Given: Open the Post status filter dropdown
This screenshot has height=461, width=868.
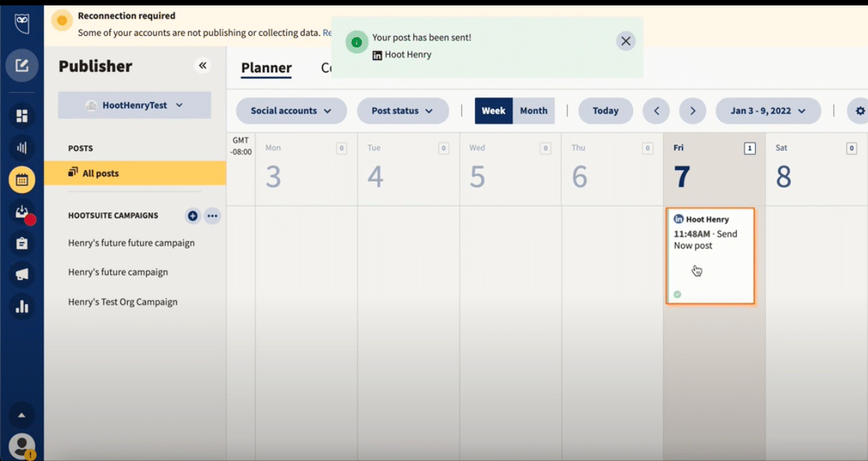Looking at the screenshot, I should (x=403, y=111).
